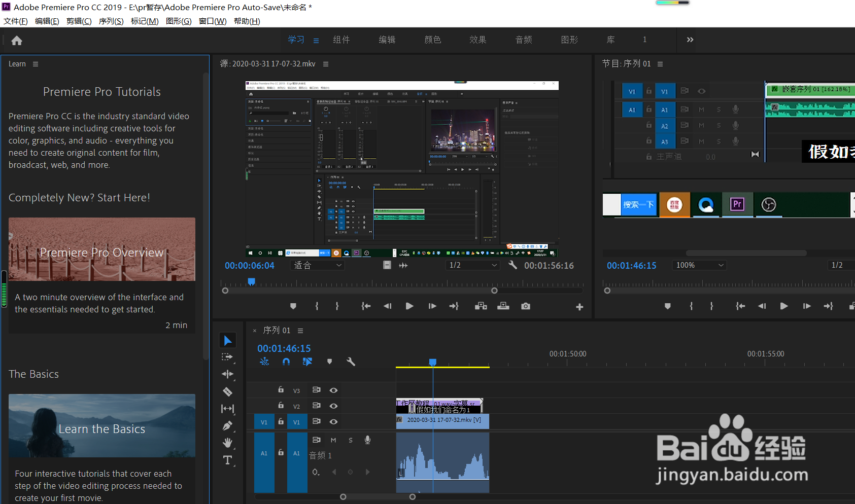Select the Razor tool
The image size is (855, 504).
[227, 391]
